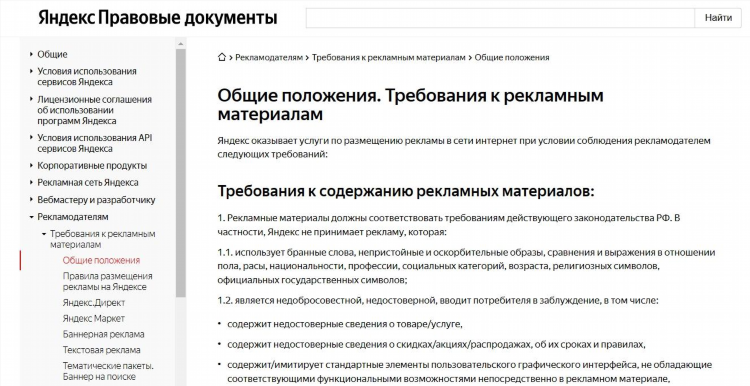
Task: Click the Найти search button
Action: (718, 18)
